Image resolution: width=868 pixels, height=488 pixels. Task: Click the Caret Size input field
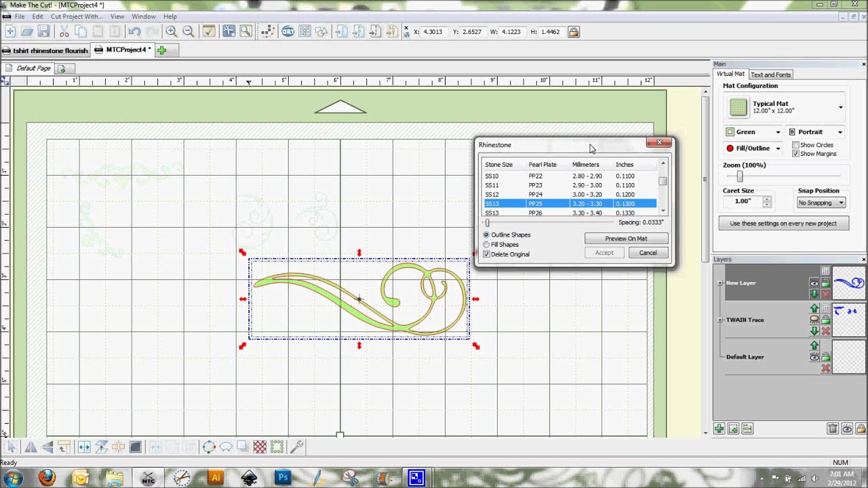point(743,201)
